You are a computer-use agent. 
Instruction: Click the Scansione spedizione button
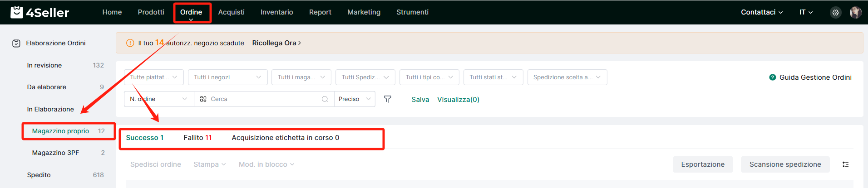785,164
